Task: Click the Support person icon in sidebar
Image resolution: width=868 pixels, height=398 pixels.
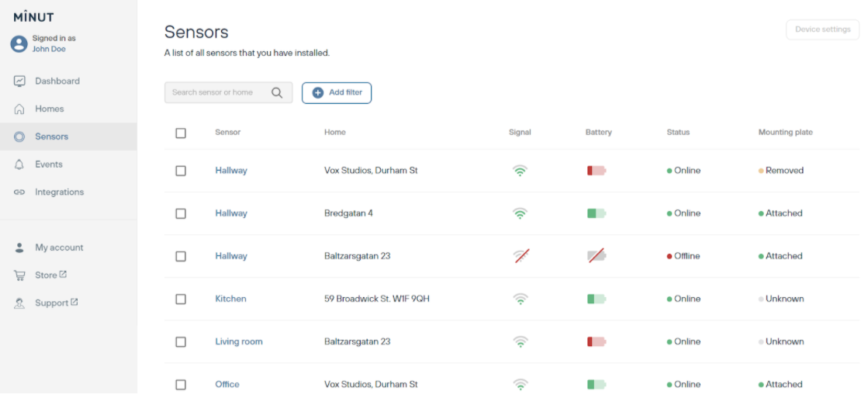Action: [x=19, y=303]
